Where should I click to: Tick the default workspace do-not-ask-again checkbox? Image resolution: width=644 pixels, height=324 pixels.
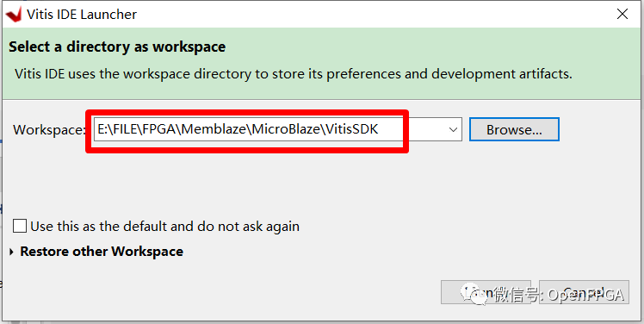tap(20, 226)
